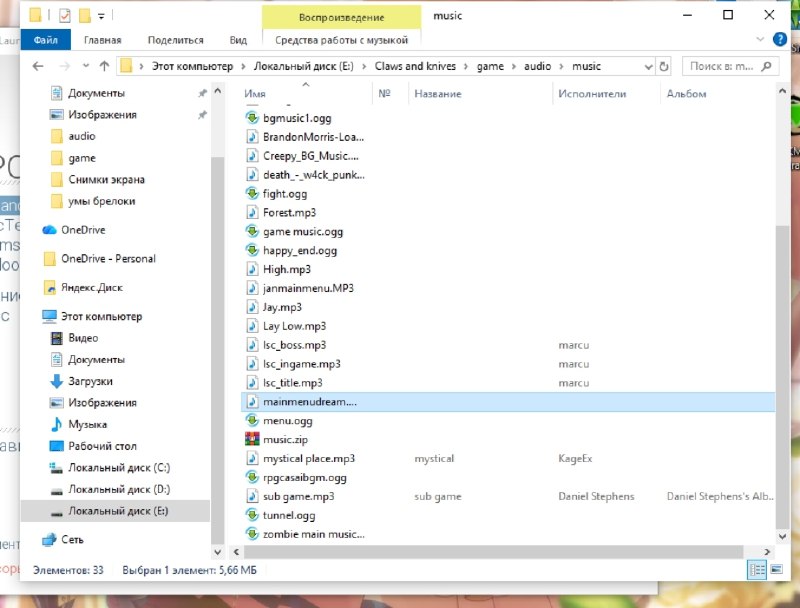Click the horizontal scrollbar track
The width and height of the screenshot is (800, 608).
click(493, 551)
